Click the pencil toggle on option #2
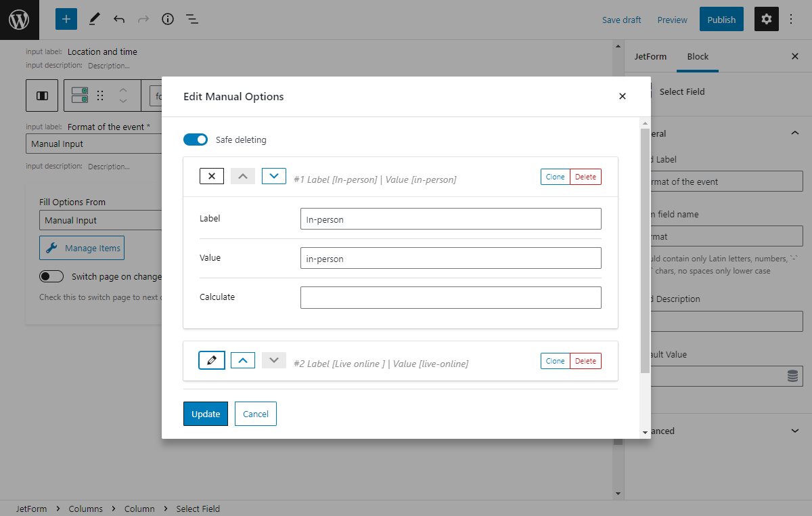The width and height of the screenshot is (812, 516). (x=212, y=360)
